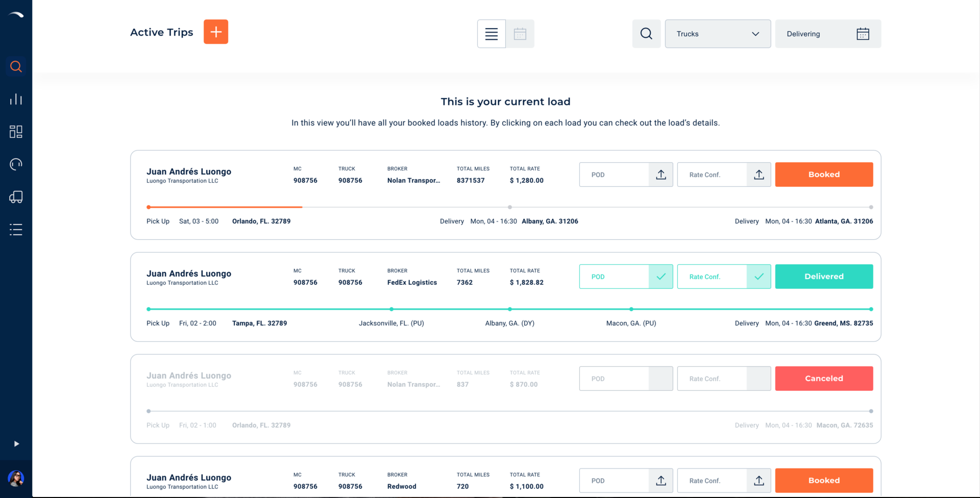The image size is (980, 498).
Task: Click truncated broker Nolan Transpor... on the booked load
Action: coord(413,181)
